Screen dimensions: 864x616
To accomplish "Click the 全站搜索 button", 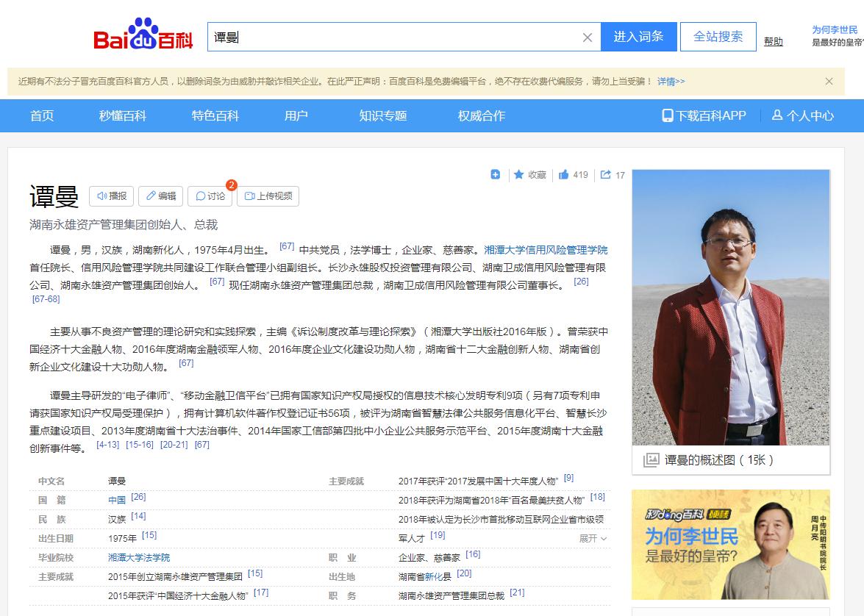I will pyautogui.click(x=717, y=37).
